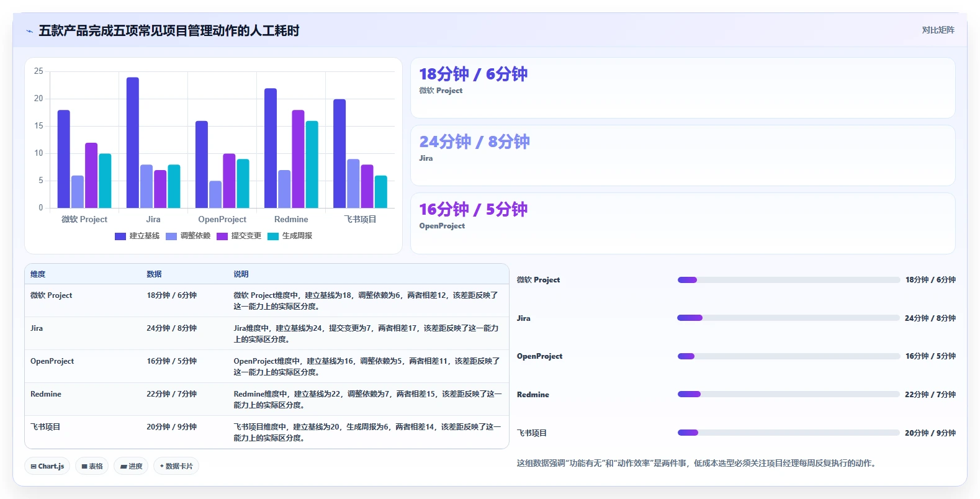
Task: Click the 对比矩阵 label
Action: 938,30
